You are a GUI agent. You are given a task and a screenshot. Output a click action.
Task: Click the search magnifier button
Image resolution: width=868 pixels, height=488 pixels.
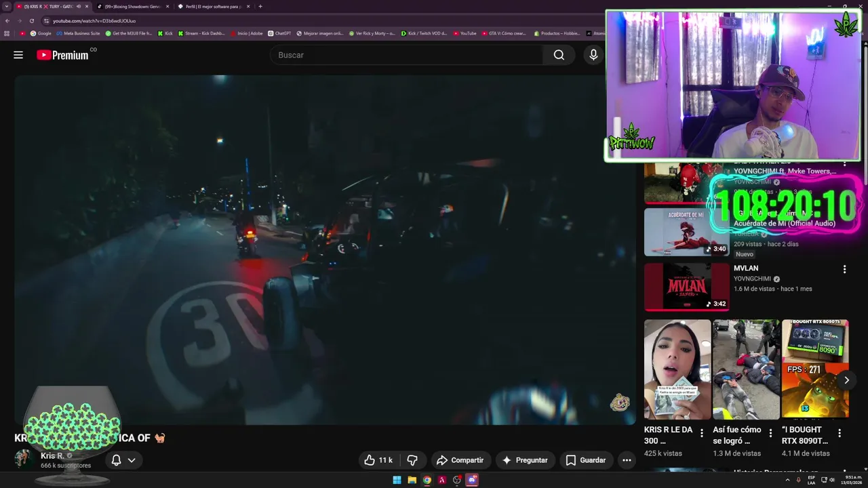point(559,55)
